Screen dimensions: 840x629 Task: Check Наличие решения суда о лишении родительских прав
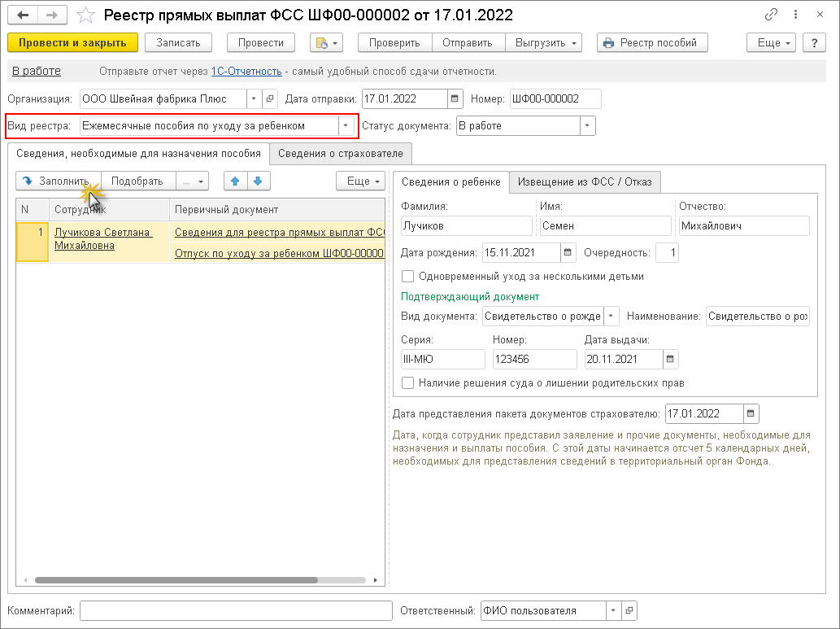tap(408, 382)
